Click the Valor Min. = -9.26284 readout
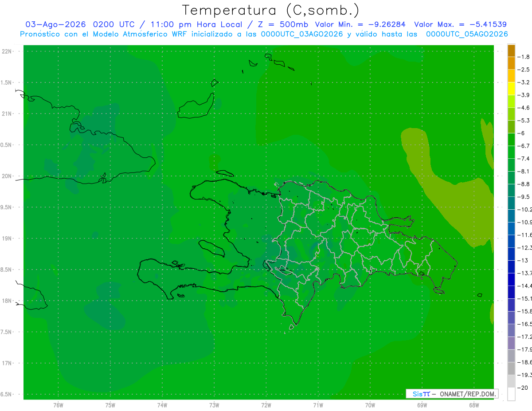Viewport: 532px width, 411px height. (x=360, y=24)
